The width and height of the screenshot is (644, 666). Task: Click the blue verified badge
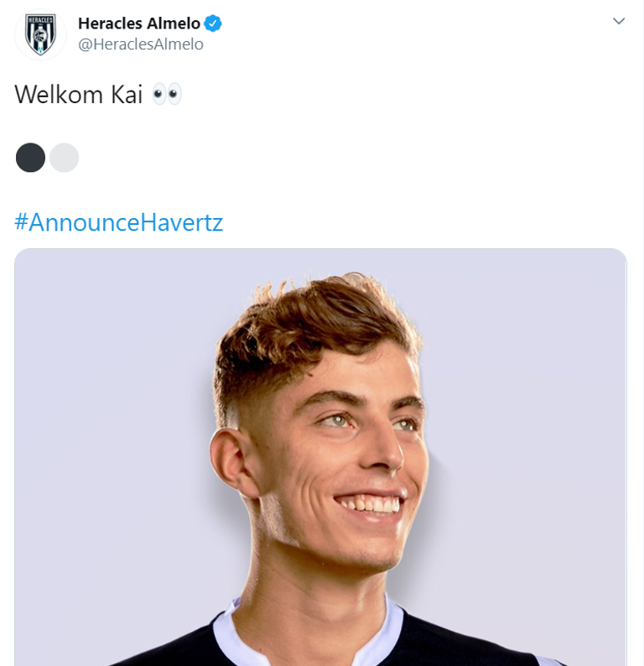[214, 23]
